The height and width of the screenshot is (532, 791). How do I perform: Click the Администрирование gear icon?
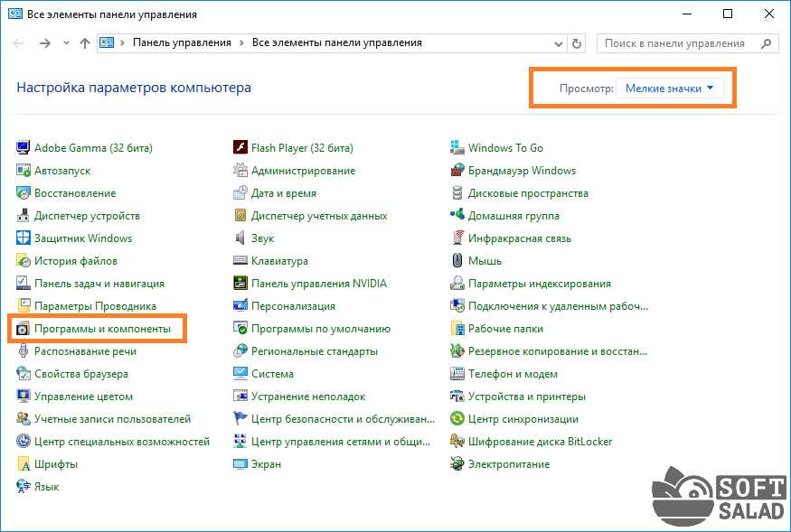click(240, 171)
